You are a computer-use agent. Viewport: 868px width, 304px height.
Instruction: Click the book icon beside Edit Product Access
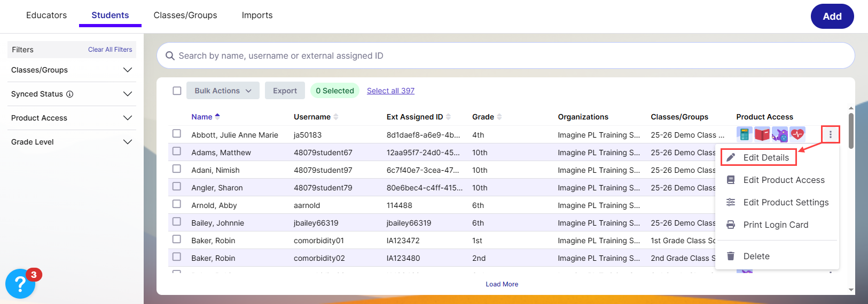(731, 180)
